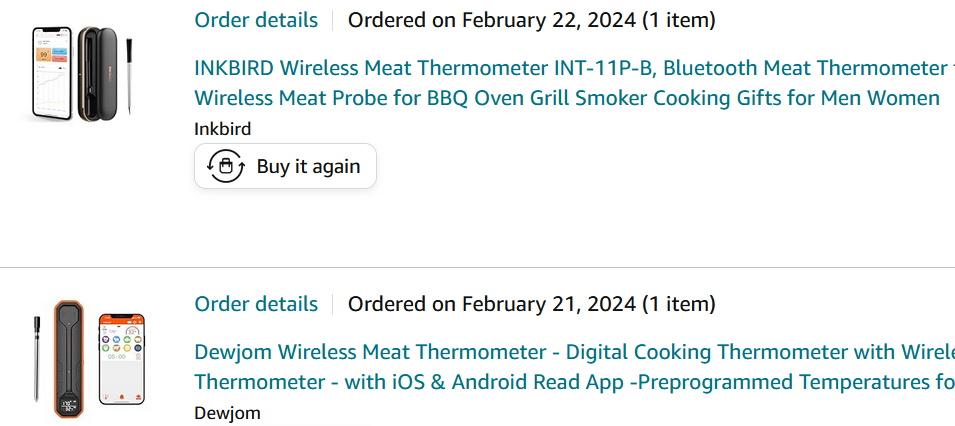Click 'Wireless Meat Probe for BBQ Oven' title line
Image resolution: width=955 pixels, height=426 pixels.
[x=566, y=98]
